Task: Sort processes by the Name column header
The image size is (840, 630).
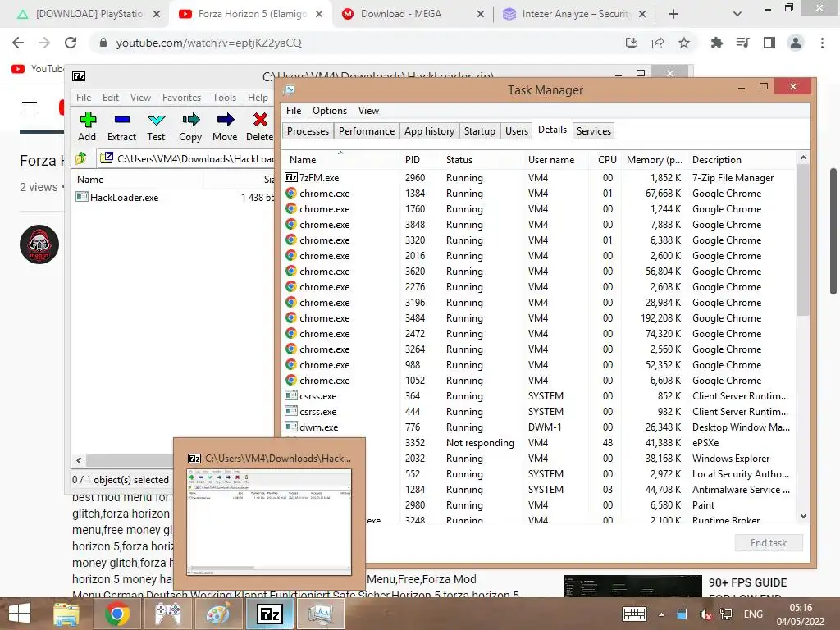Action: 340,160
